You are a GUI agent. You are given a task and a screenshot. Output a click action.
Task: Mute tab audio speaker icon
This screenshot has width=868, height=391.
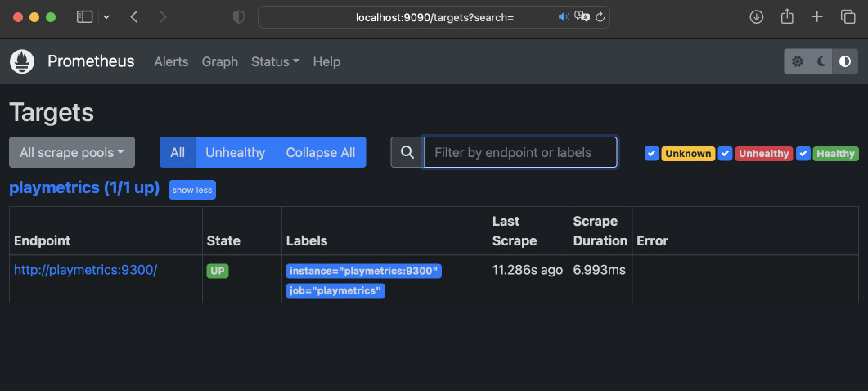[564, 17]
